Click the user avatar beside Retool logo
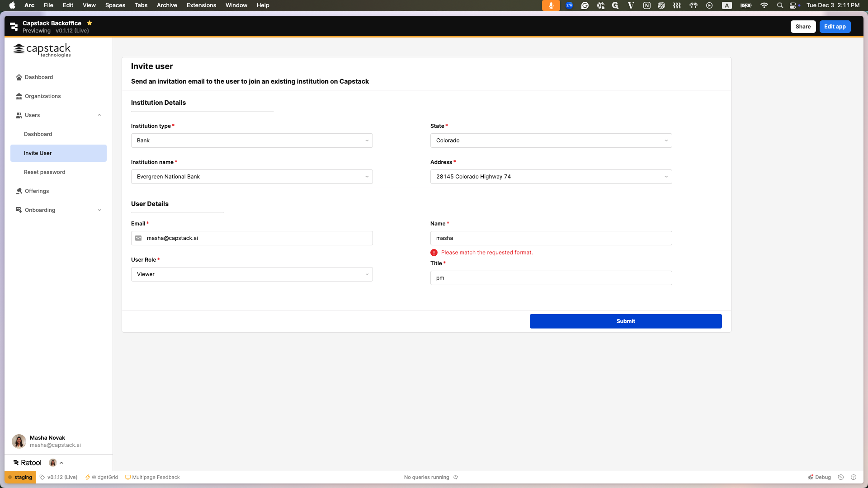Viewport: 868px width, 488px height. [x=53, y=463]
